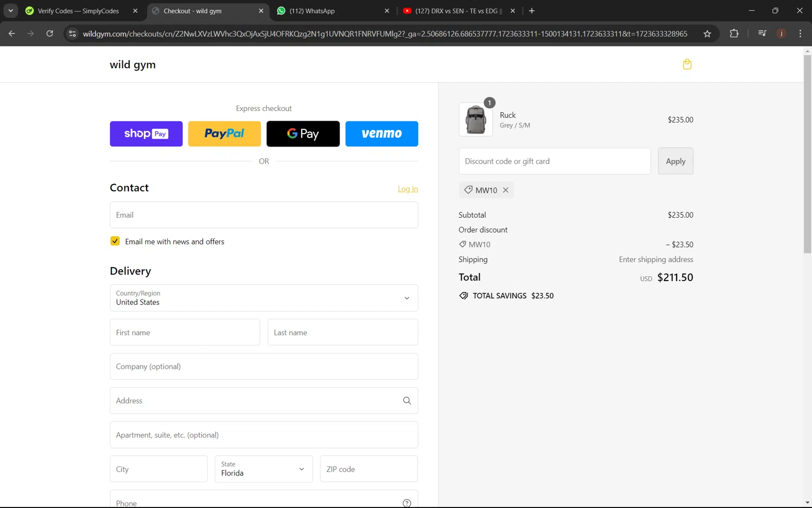812x508 pixels.
Task: Click the address search magnifier icon
Action: click(407, 401)
